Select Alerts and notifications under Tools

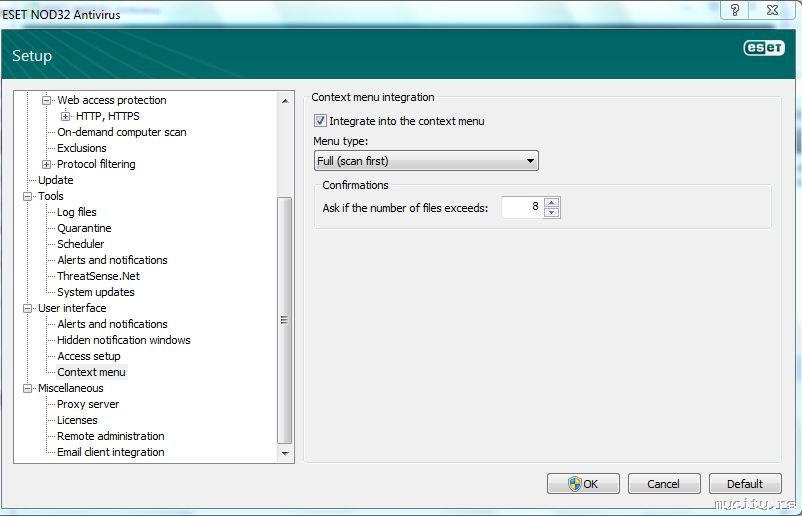[112, 260]
